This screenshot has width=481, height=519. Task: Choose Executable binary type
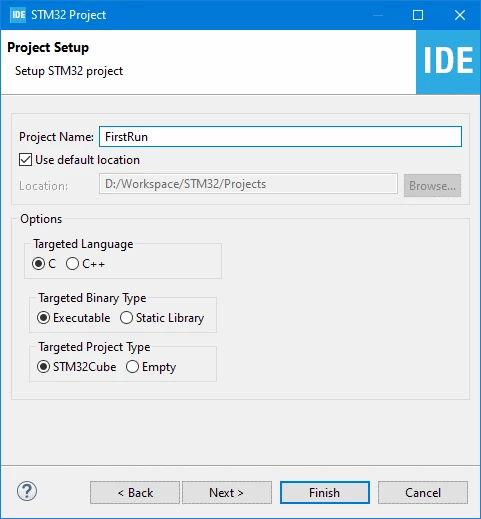(43, 318)
